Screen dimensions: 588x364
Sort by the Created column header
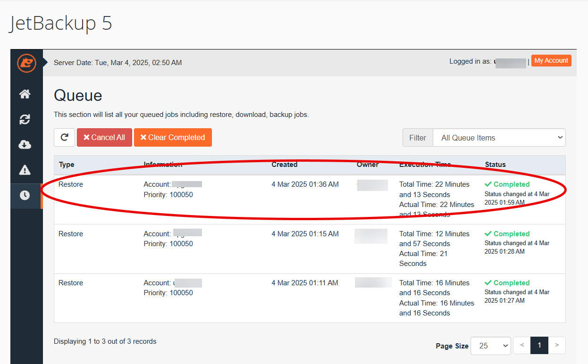pyautogui.click(x=285, y=165)
